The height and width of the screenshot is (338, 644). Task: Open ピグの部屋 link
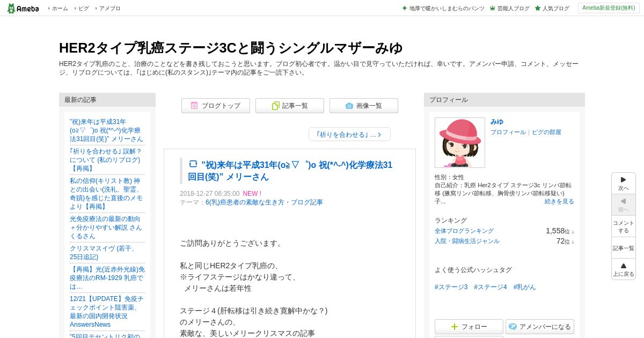tap(546, 132)
